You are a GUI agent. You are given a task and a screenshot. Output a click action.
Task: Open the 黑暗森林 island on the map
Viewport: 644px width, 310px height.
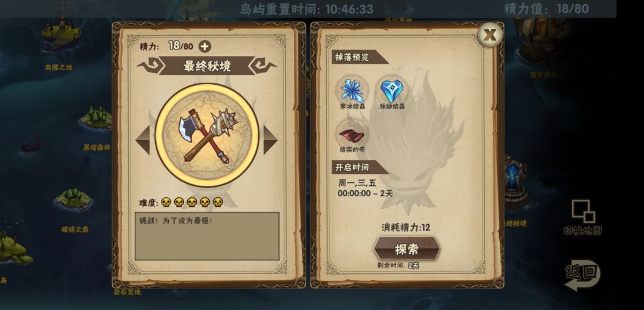tap(97, 118)
